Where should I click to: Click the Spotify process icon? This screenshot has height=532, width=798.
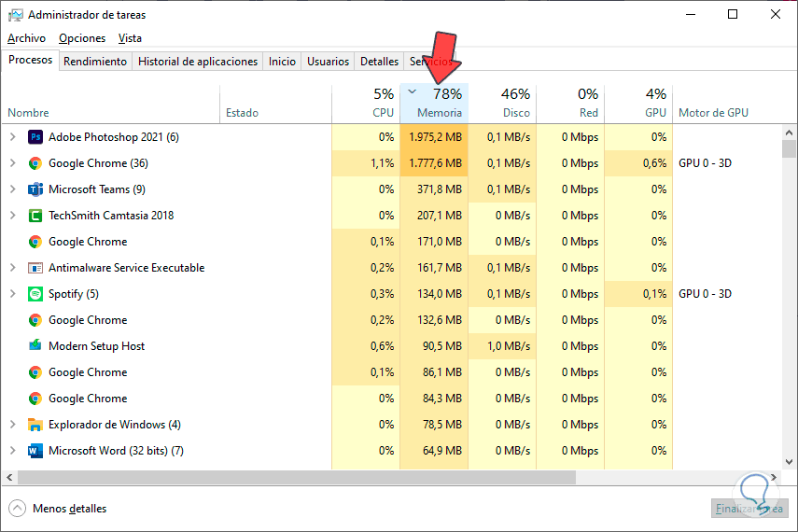tap(35, 294)
